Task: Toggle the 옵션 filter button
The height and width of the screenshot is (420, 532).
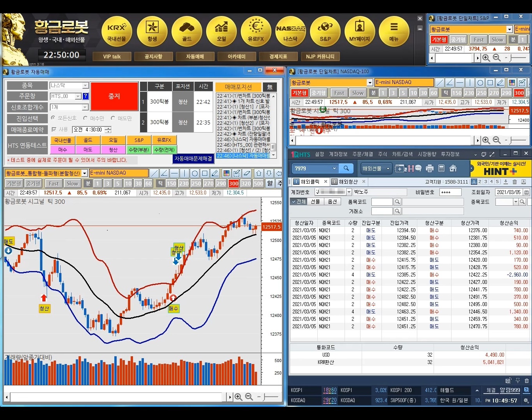Action: point(332,201)
